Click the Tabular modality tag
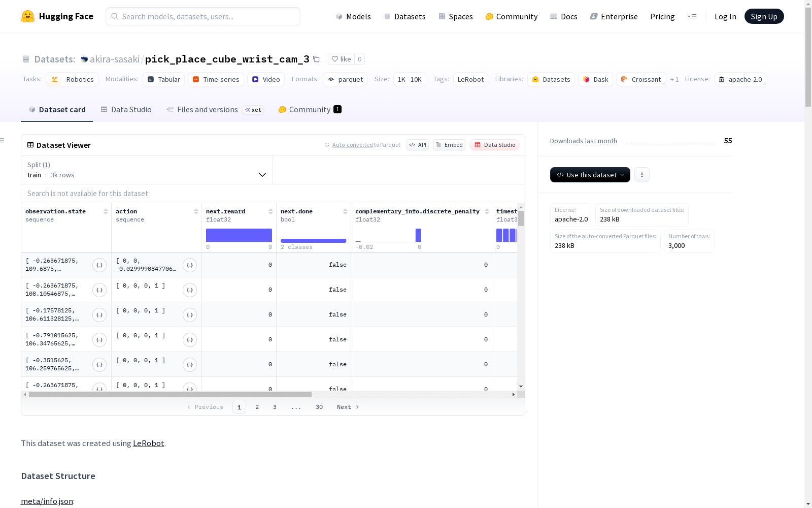 coord(164,79)
